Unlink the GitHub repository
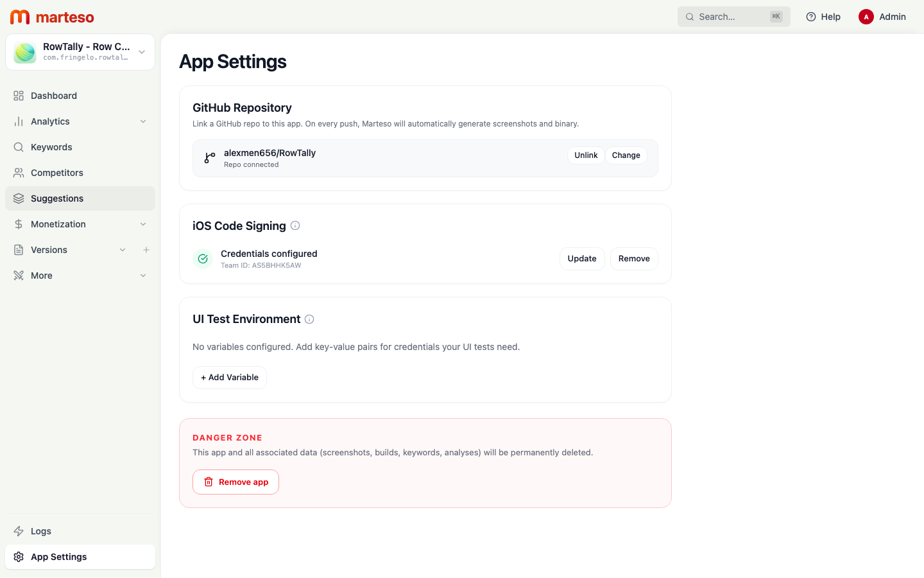The image size is (924, 578). pyautogui.click(x=586, y=155)
